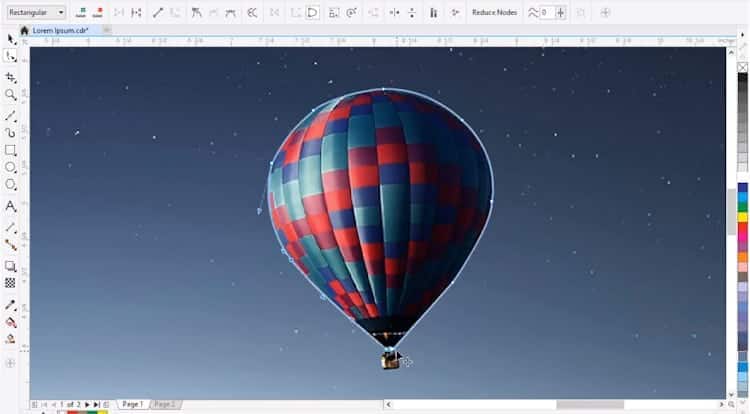Click the Add Nodes button

tap(80, 13)
